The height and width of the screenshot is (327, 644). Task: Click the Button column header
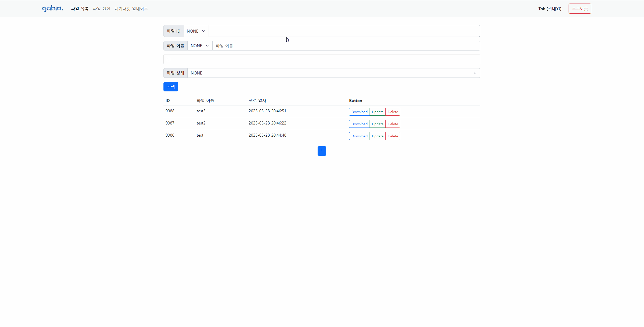355,100
